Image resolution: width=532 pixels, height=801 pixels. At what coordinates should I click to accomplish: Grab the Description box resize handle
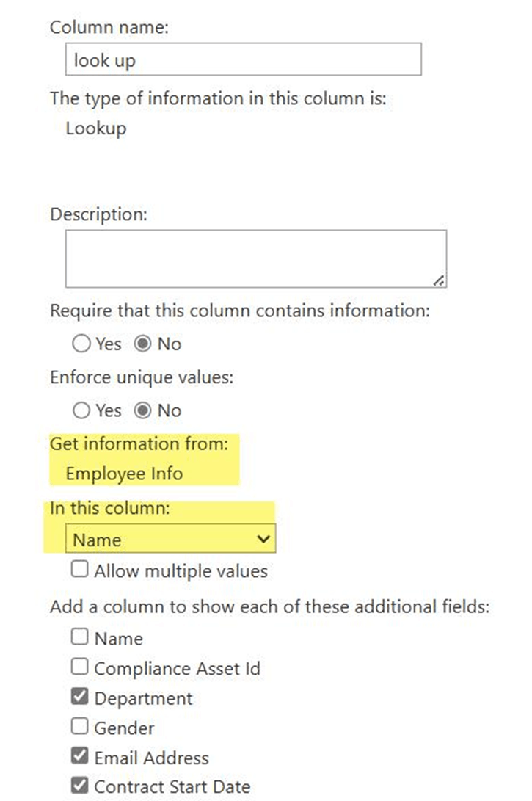(x=439, y=280)
